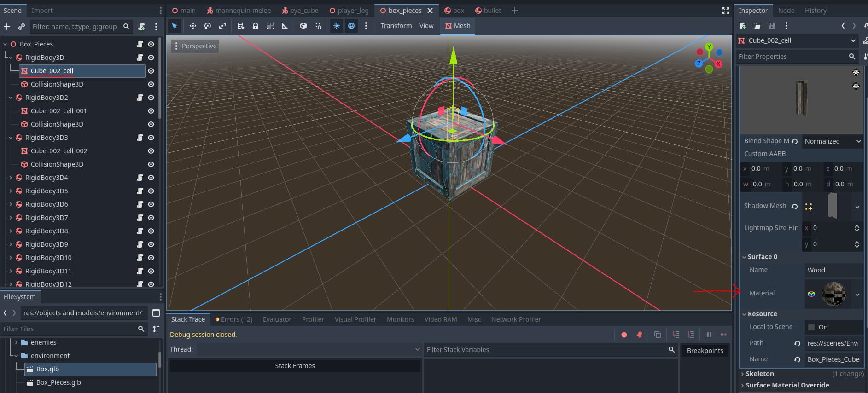Expand the Surface Material Override section
868x393 pixels.
(x=787, y=385)
